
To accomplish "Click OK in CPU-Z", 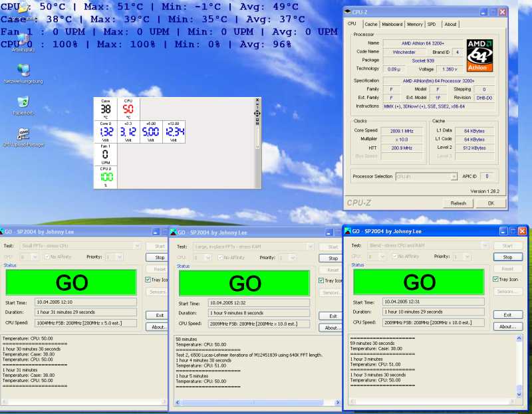I will coord(491,203).
